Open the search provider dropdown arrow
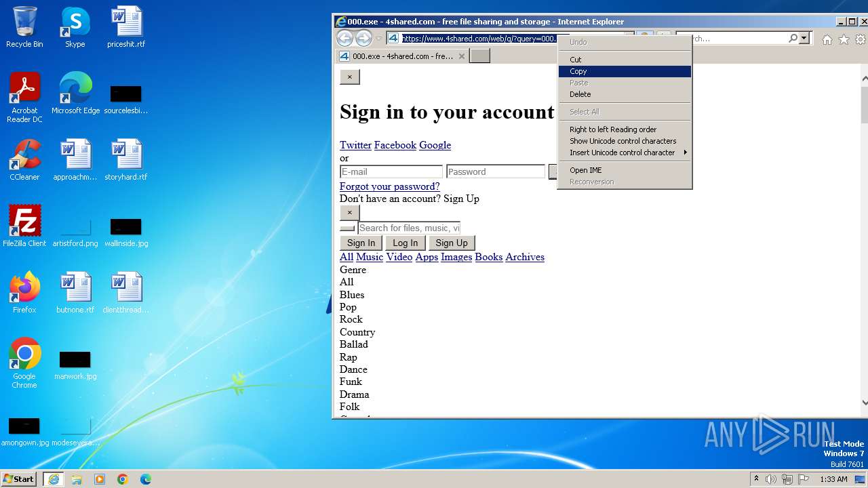This screenshot has height=488, width=868. [804, 39]
